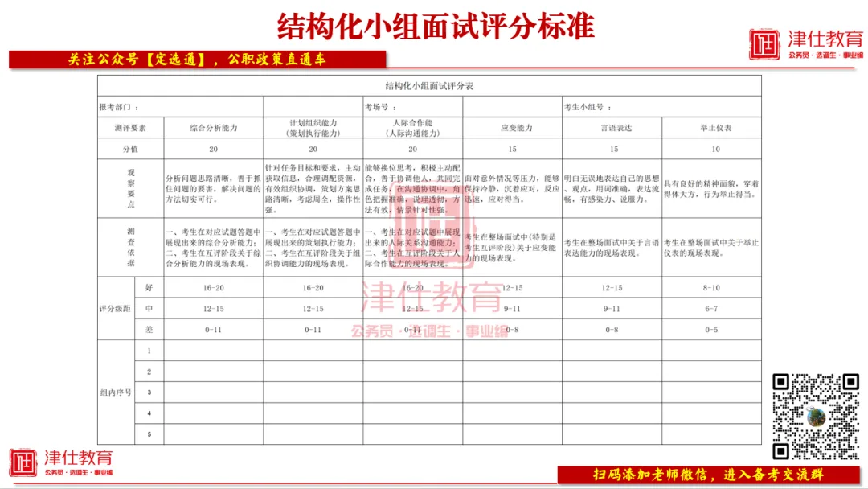
Task: Click 观察要点 text starting 明白无误地表达
Action: coord(612,189)
